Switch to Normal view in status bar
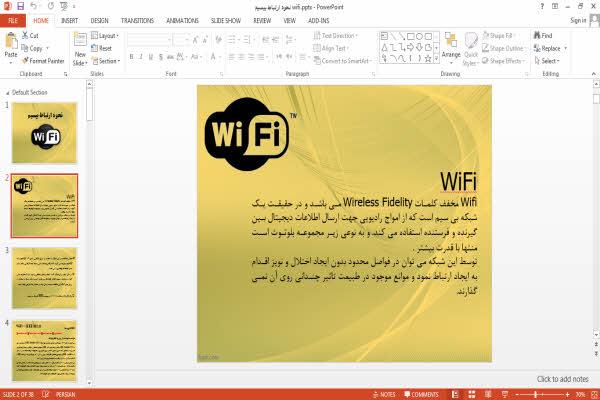600x400 pixels. pos(455,394)
